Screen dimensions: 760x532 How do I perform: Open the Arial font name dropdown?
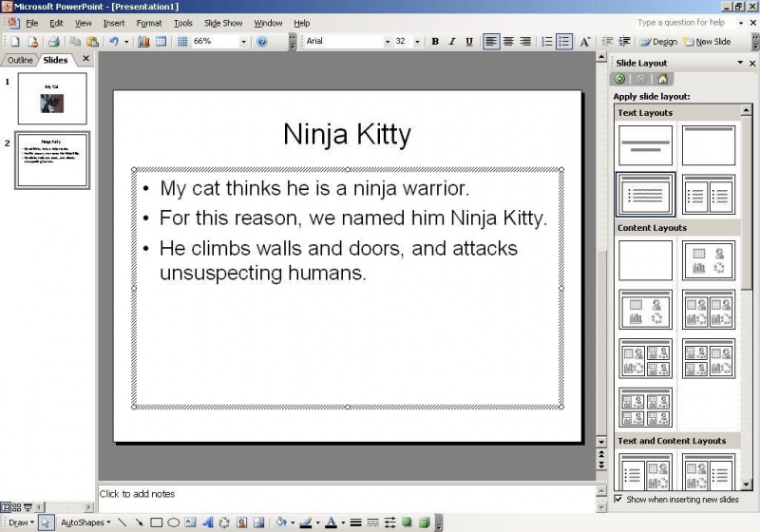coord(388,42)
